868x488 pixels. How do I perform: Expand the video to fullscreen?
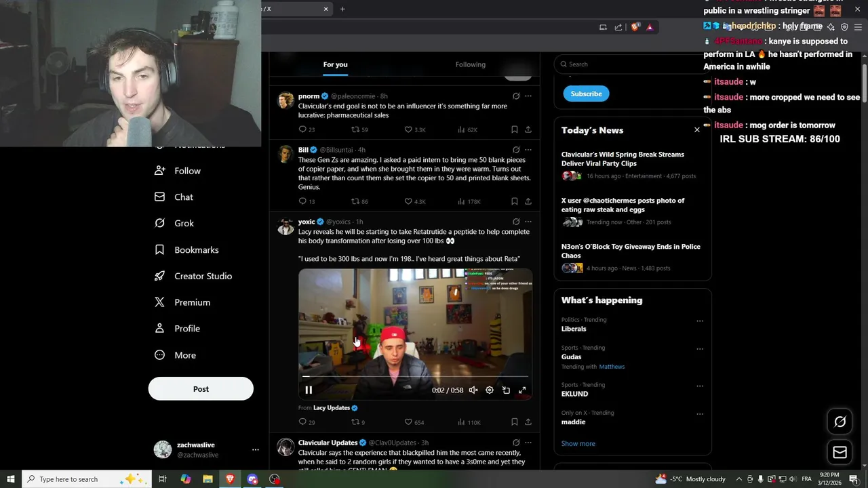coord(522,390)
